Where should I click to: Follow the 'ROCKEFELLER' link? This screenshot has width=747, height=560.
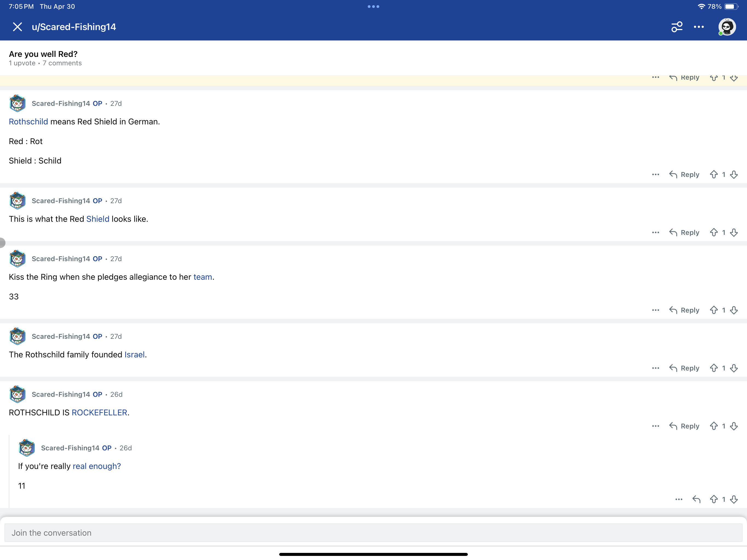[99, 412]
